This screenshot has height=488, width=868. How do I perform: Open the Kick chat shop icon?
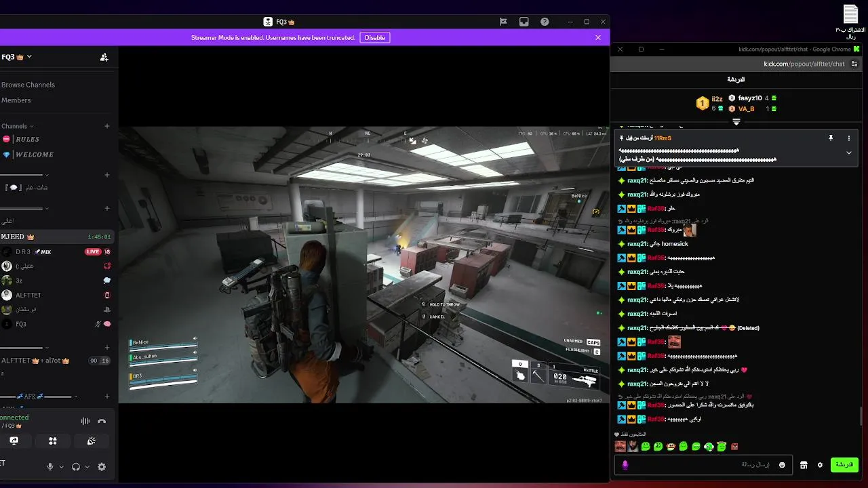click(804, 465)
